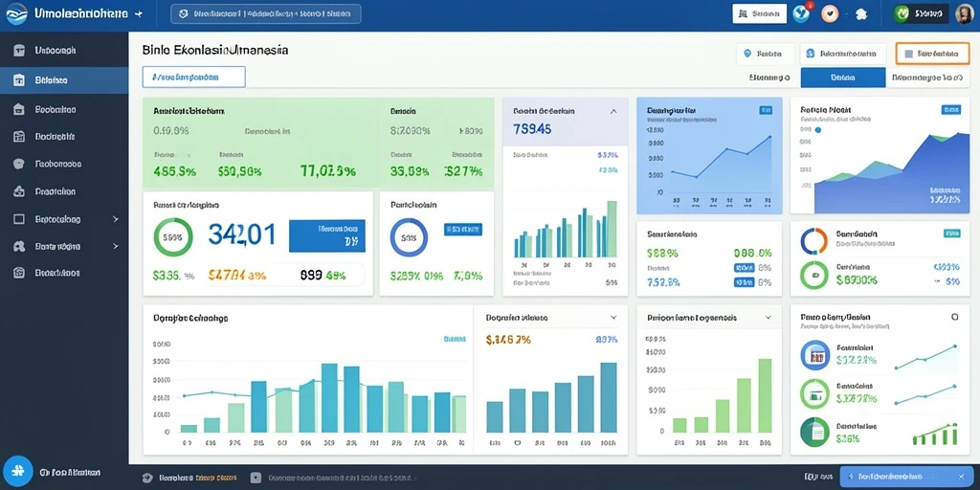Click the wave logo in the header
980x490 pixels.
click(17, 13)
